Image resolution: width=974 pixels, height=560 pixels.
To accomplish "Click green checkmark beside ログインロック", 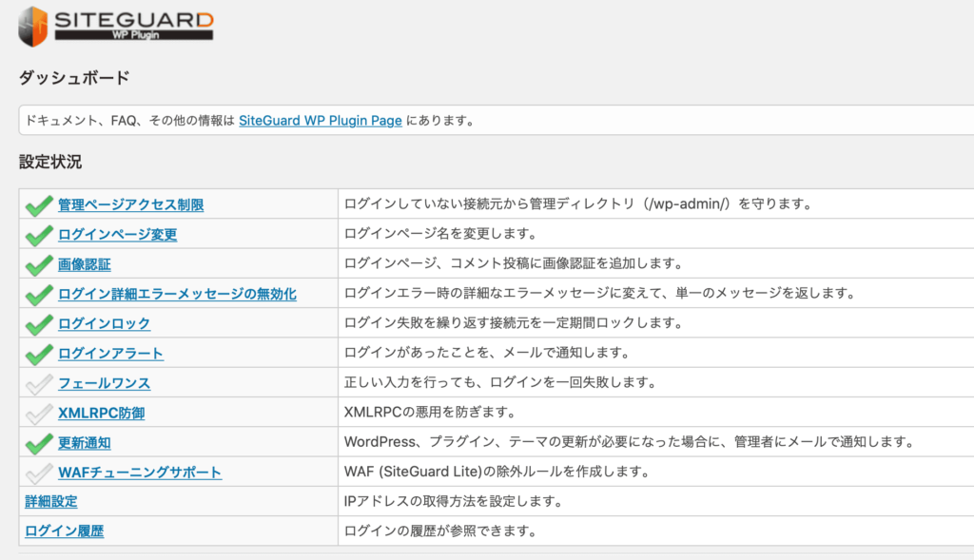I will 39,324.
